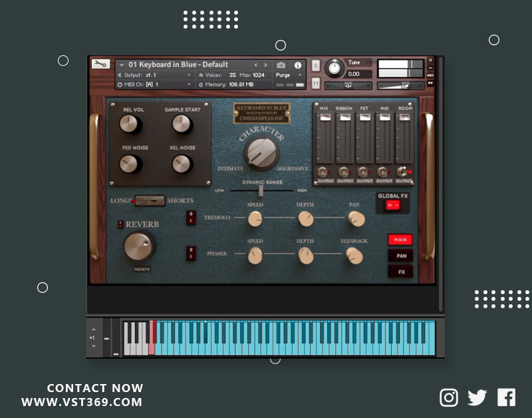Click the Tremolo SPEED knob

coord(255,219)
